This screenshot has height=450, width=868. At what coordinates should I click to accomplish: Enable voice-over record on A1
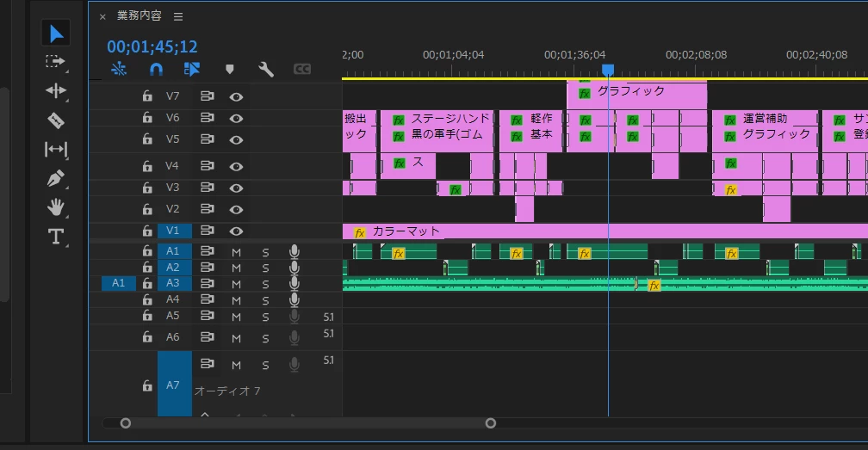(294, 251)
